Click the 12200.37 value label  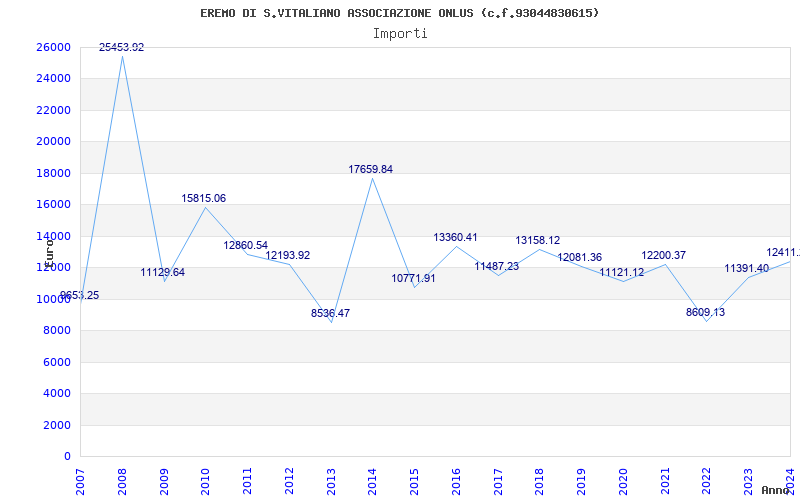pos(664,255)
